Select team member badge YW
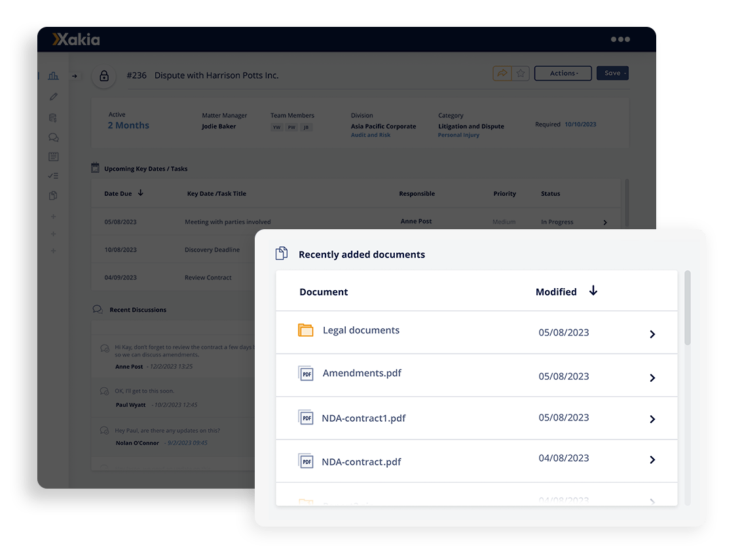The image size is (742, 560). pos(277,127)
